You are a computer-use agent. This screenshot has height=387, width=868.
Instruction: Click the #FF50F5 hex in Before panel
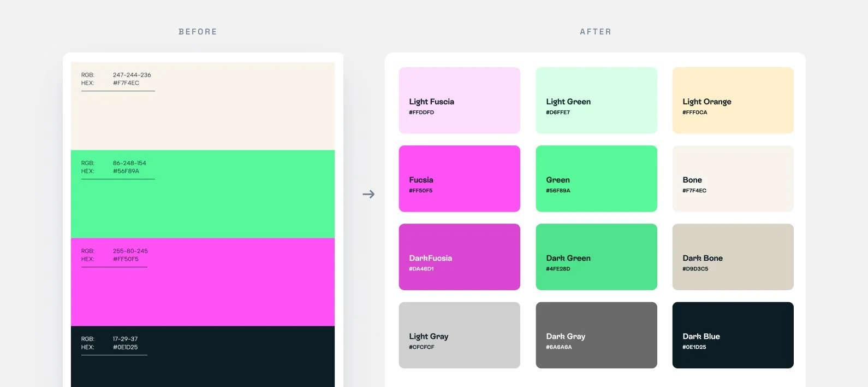click(x=126, y=259)
